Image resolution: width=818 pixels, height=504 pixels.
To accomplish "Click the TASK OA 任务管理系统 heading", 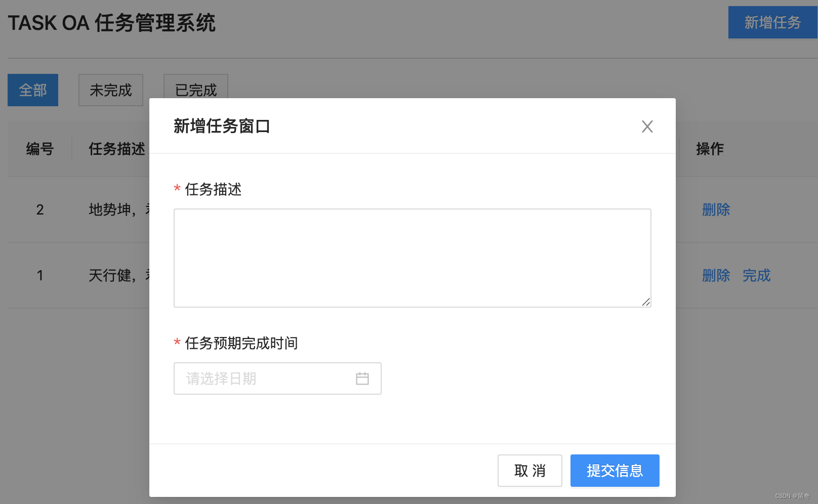I will point(112,23).
